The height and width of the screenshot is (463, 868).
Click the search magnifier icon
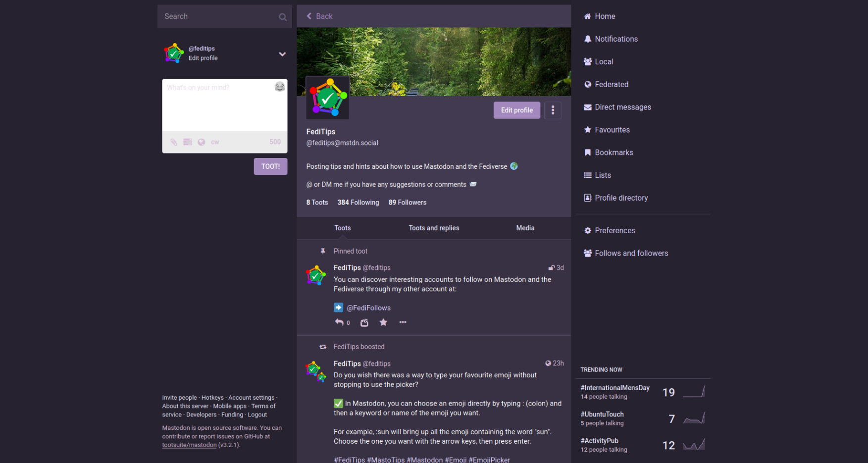tap(283, 17)
